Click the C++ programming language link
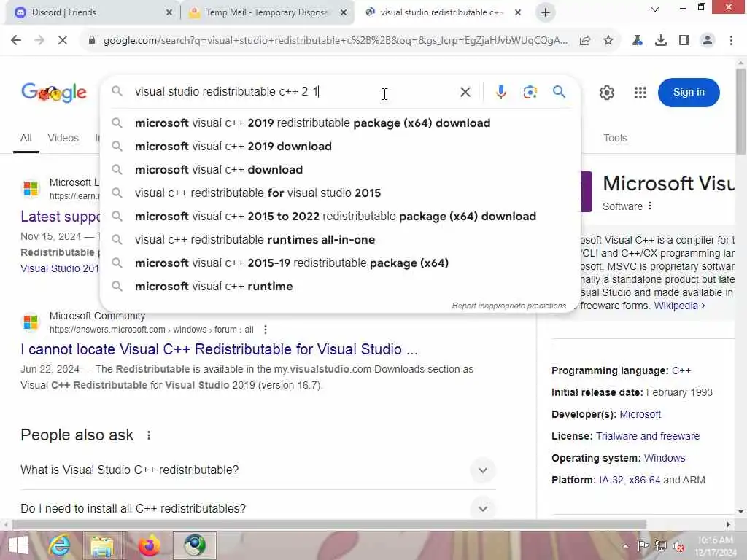The width and height of the screenshot is (747, 560). [681, 371]
